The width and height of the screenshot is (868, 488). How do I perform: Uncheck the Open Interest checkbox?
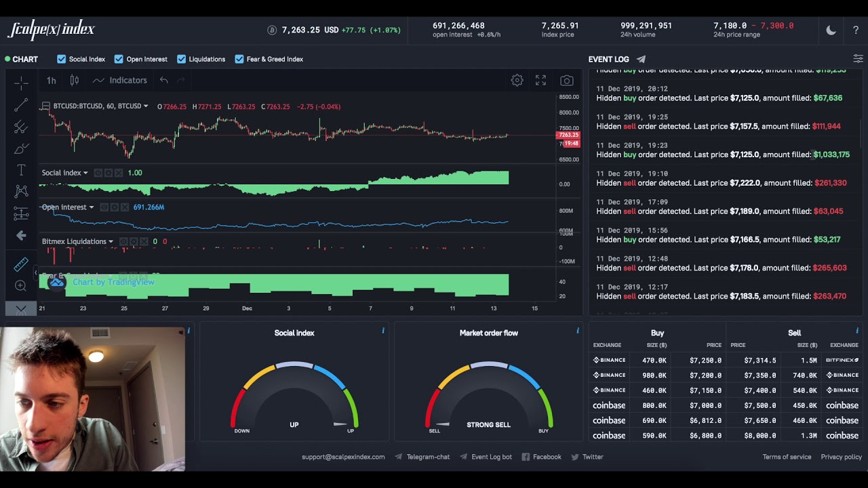119,59
